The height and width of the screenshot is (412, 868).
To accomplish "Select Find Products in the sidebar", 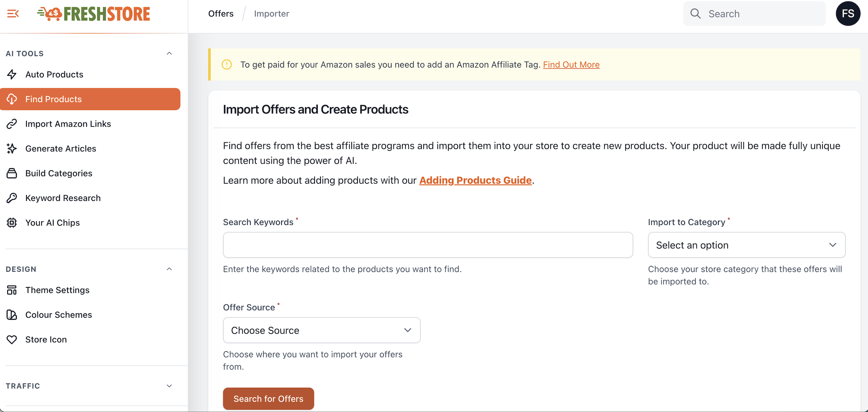I will (x=90, y=99).
